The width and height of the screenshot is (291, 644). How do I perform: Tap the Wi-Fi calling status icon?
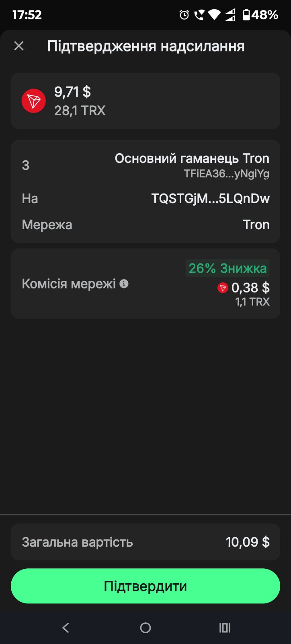point(199,15)
